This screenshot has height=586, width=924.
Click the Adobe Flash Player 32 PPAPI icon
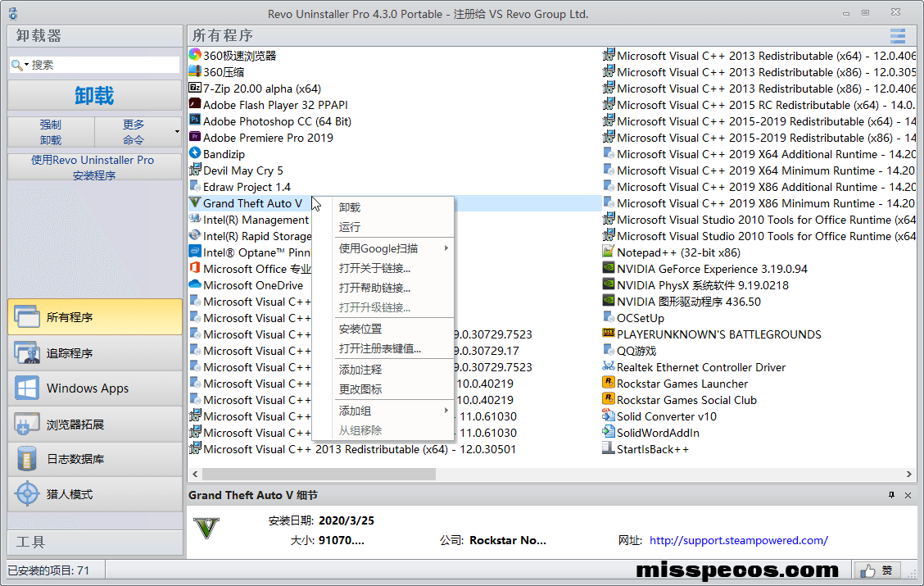point(195,104)
